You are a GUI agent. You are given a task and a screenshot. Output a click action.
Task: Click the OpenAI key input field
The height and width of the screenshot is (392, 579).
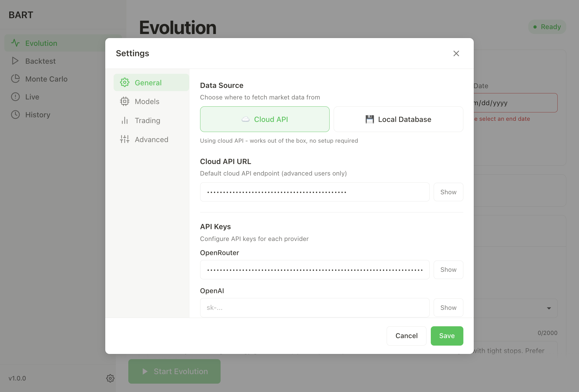pos(314,308)
